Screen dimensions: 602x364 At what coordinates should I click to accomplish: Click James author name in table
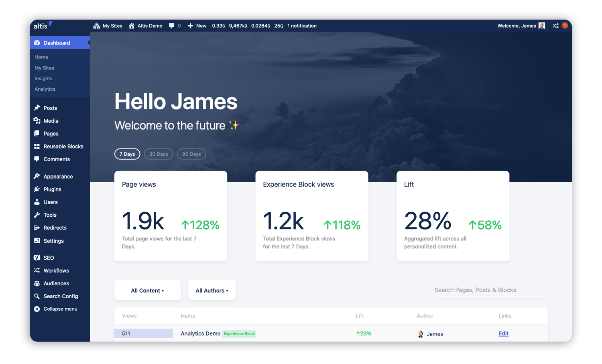[x=435, y=334]
